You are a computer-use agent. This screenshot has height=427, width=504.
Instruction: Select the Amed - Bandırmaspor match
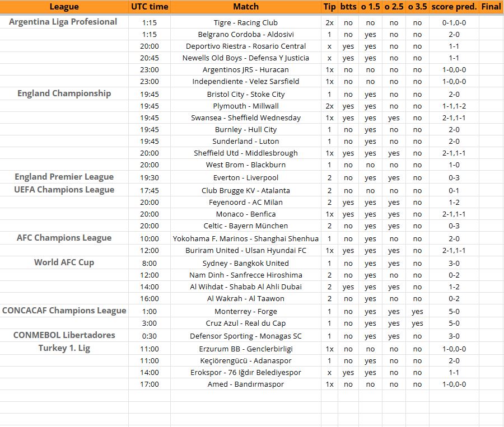[246, 384]
